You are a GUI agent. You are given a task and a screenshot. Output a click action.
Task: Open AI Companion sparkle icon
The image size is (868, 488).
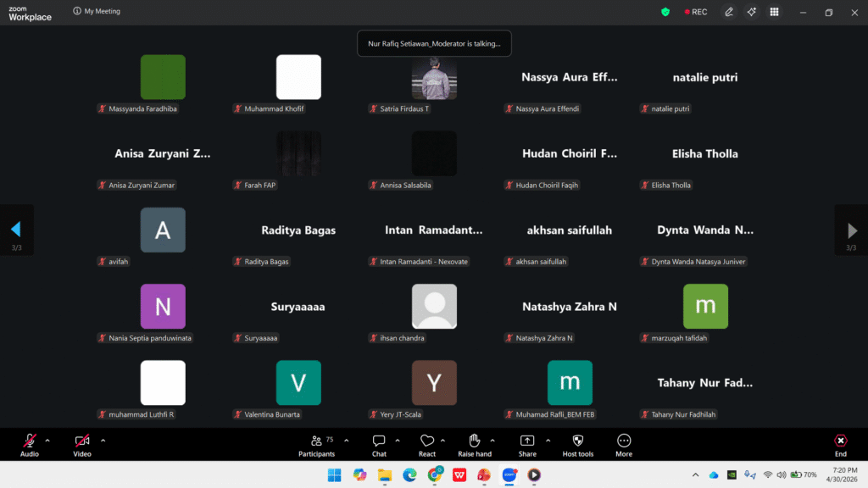point(751,12)
